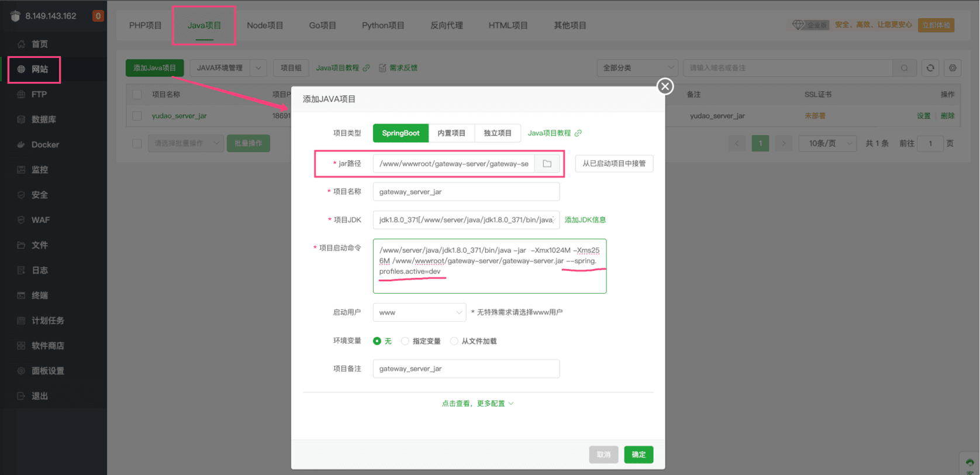The width and height of the screenshot is (980, 475).
Task: Switch to PHP项目 tab
Action: pyautogui.click(x=145, y=25)
